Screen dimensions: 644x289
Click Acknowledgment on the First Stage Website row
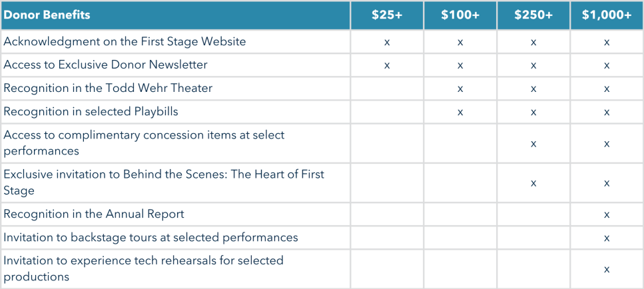(x=125, y=42)
